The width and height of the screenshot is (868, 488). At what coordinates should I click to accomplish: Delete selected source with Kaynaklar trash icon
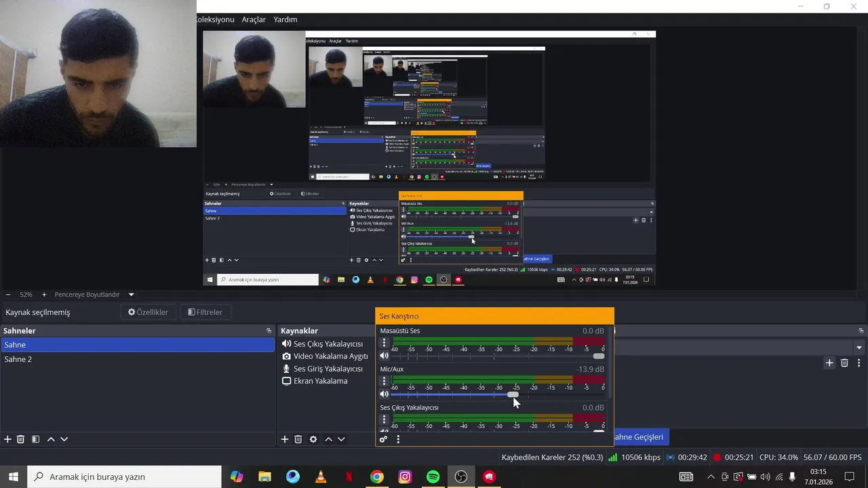(x=298, y=439)
